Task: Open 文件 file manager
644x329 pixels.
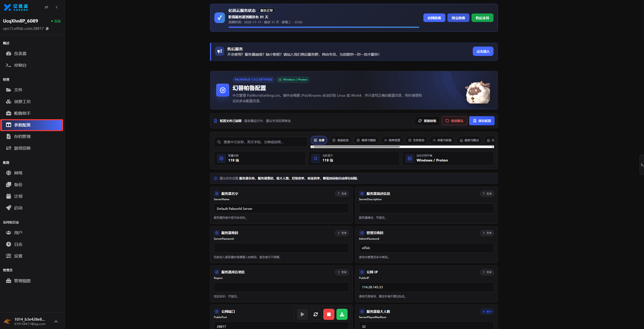Action: click(32, 90)
